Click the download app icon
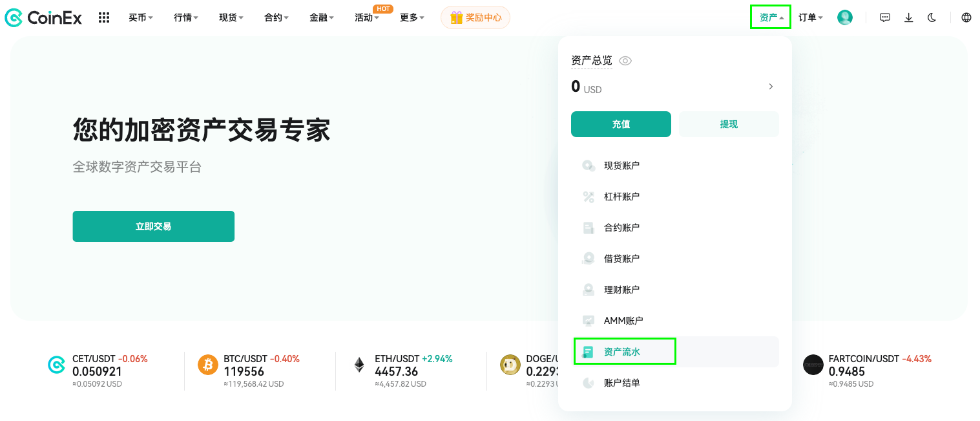This screenshot has height=421, width=980. (x=908, y=17)
